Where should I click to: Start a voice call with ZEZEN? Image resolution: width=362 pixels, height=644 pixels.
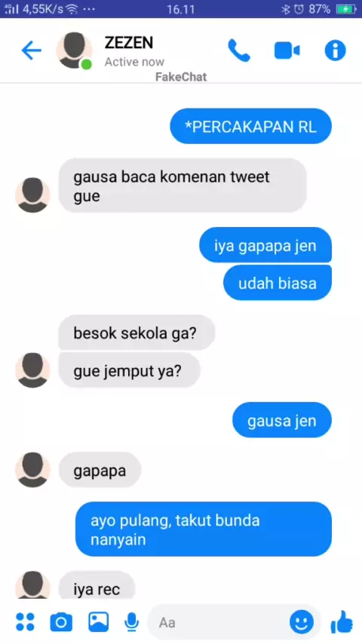click(x=239, y=51)
